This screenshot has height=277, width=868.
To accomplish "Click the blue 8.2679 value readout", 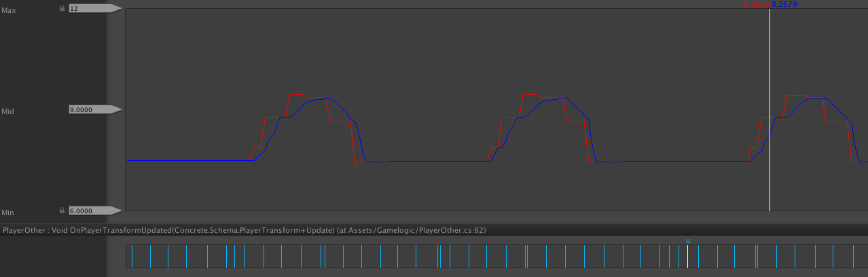I will tap(784, 4).
